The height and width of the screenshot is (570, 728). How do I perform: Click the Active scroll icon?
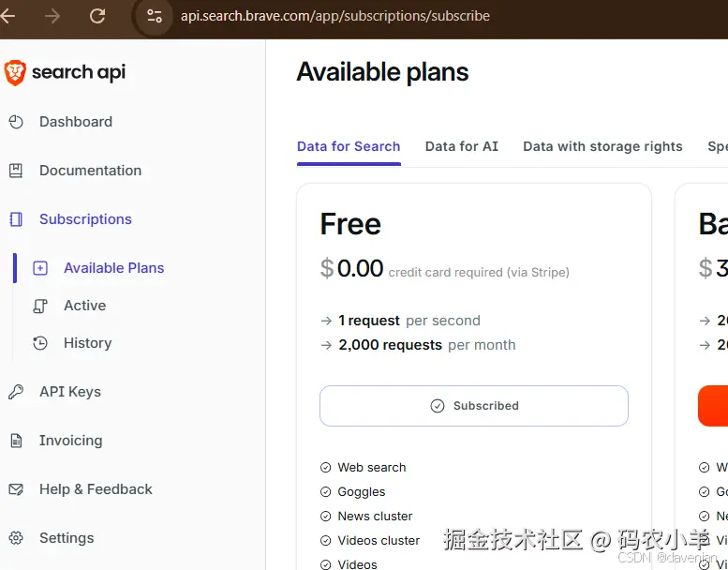(x=40, y=306)
